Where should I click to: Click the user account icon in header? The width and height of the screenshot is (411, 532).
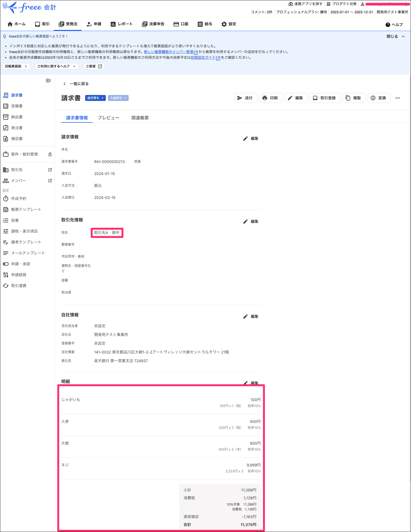[x=362, y=4]
